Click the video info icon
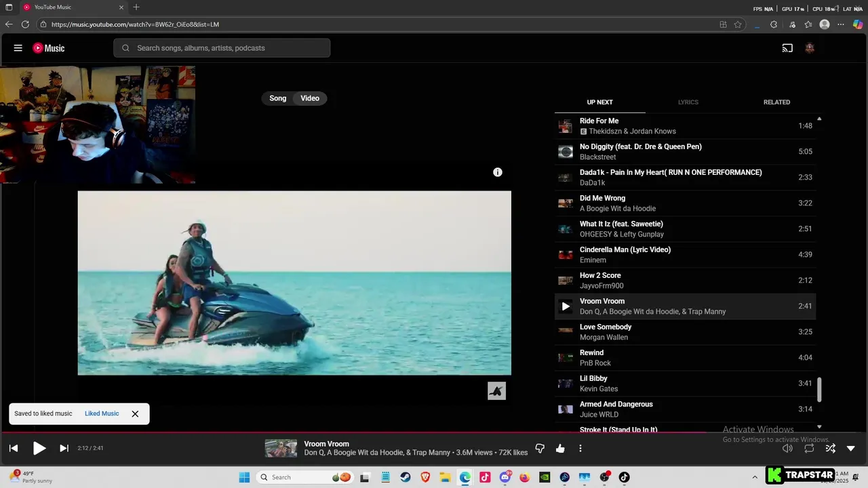This screenshot has height=488, width=868. point(498,172)
